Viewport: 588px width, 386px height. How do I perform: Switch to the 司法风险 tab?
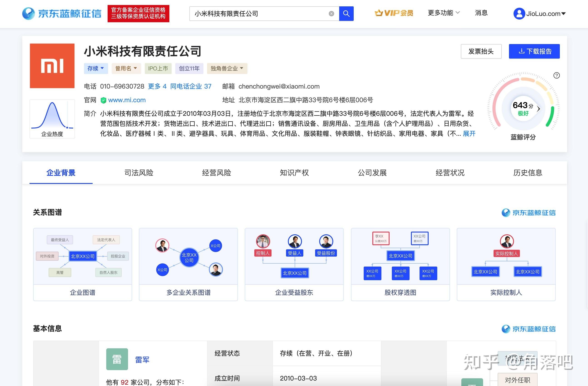(139, 173)
